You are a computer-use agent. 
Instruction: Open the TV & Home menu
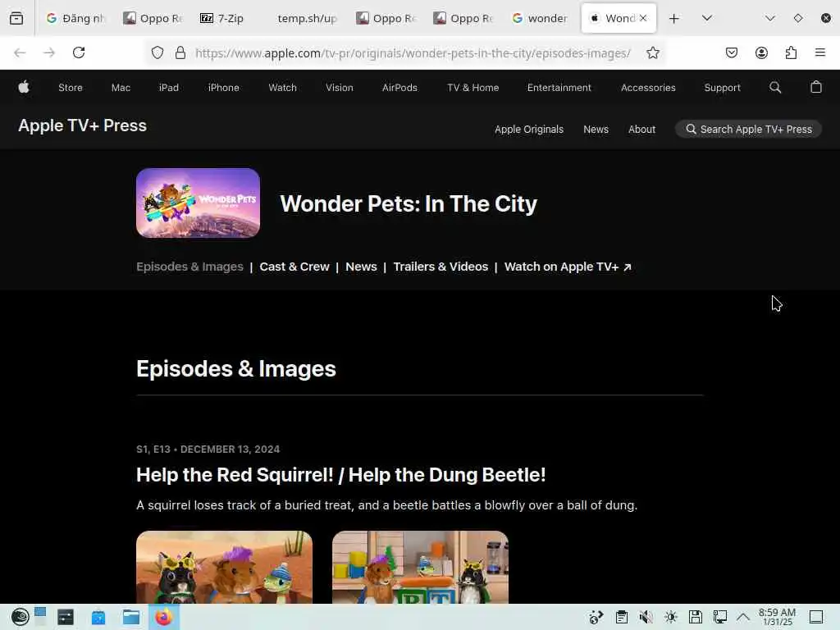tap(473, 87)
